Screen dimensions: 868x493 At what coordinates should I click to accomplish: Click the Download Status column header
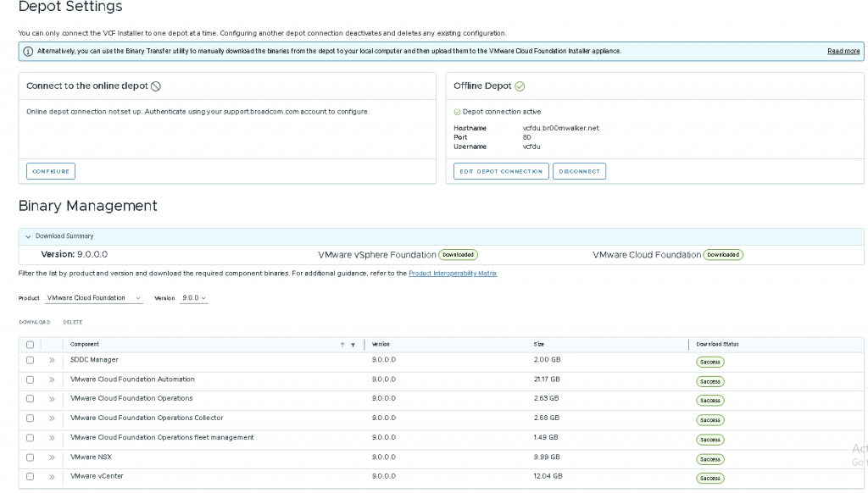[x=717, y=344]
